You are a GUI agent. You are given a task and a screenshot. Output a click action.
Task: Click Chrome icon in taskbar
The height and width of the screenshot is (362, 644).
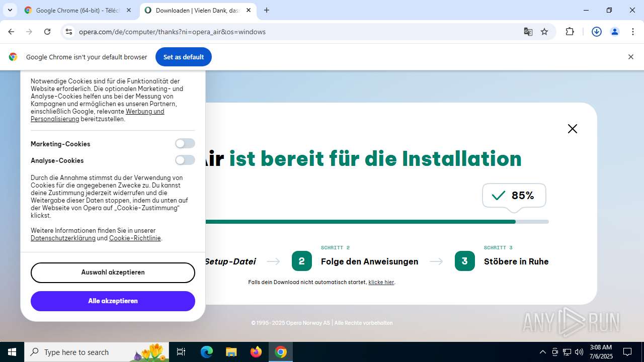point(281,352)
